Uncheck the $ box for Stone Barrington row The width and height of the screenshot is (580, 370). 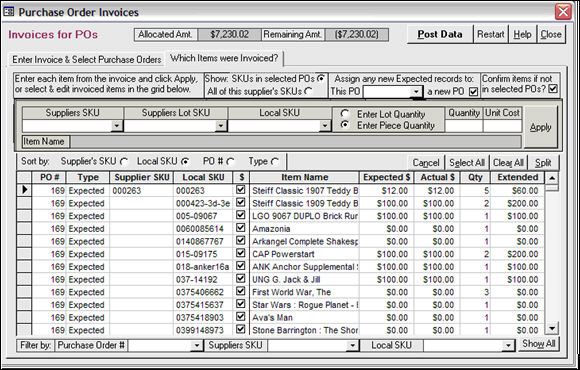241,329
